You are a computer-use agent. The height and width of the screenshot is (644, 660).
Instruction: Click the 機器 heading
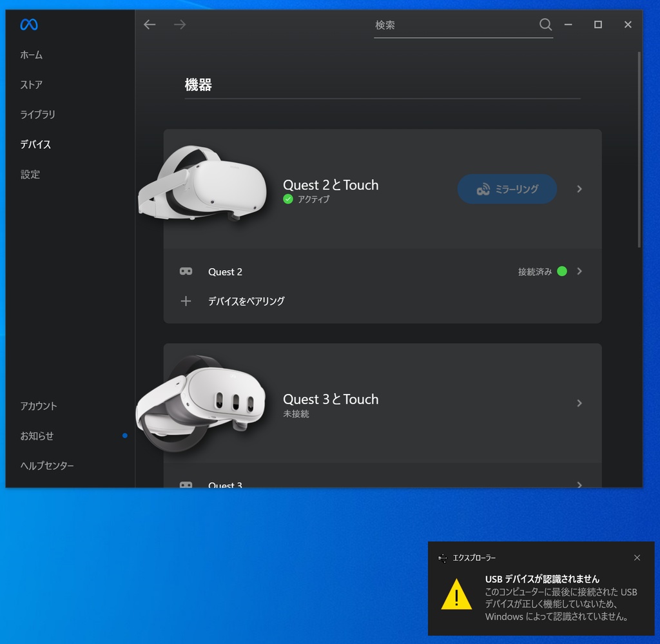pyautogui.click(x=199, y=84)
